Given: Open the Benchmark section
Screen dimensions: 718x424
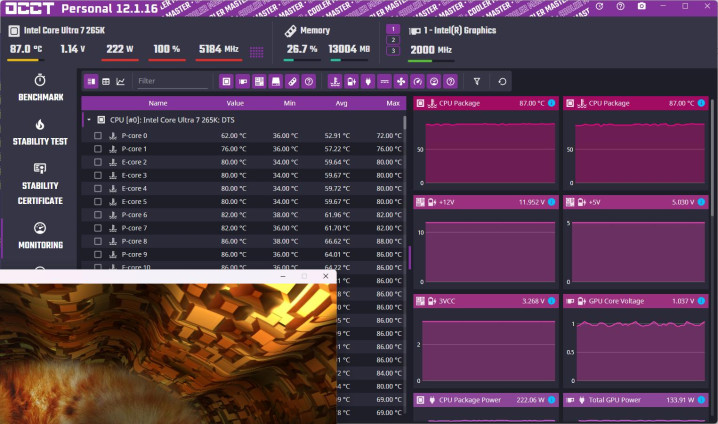Looking at the screenshot, I should (x=39, y=87).
